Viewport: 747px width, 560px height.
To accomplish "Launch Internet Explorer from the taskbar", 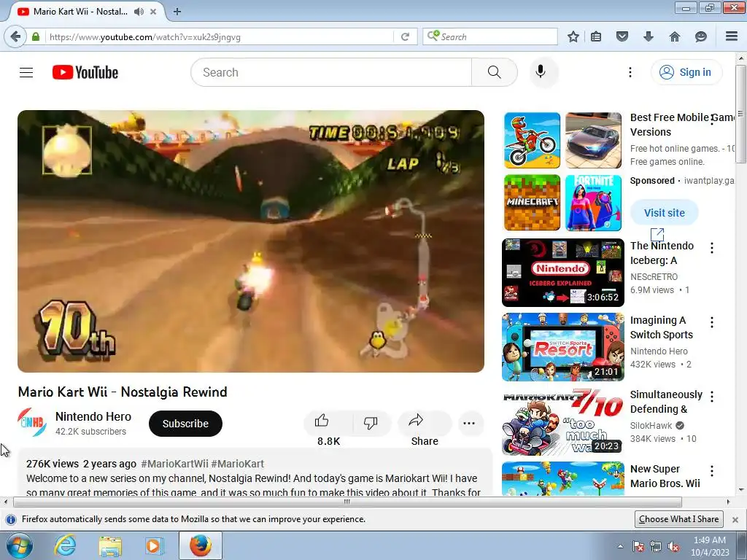I will tap(65, 545).
